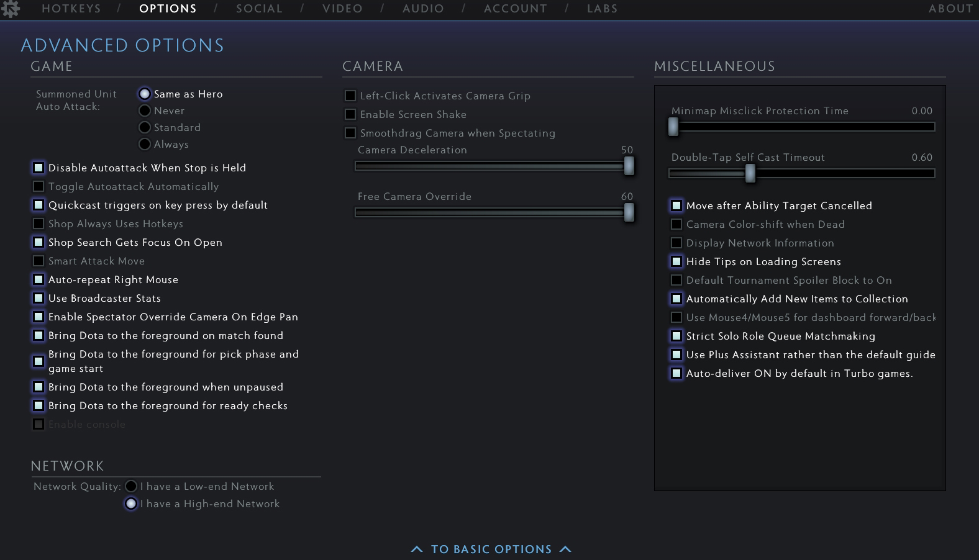Toggle Use Plus Assistant guide checkbox
The height and width of the screenshot is (560, 979).
coord(676,355)
